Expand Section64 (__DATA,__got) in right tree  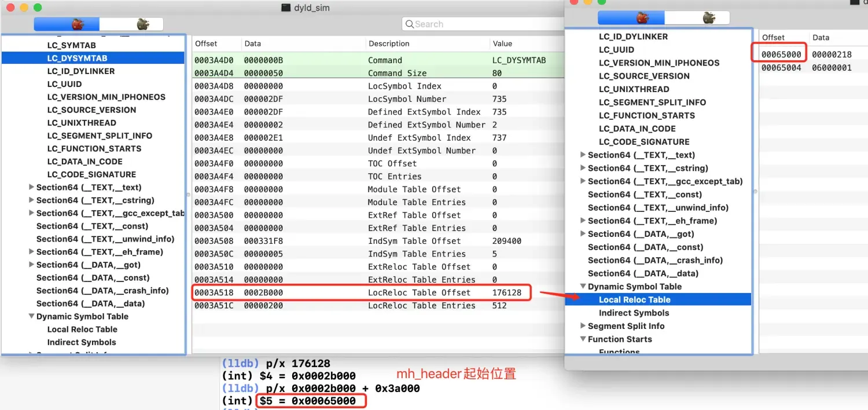coord(583,234)
